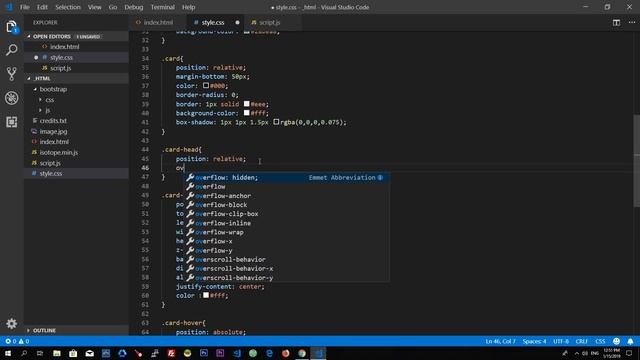
Task: Click Spaces: 4 indentation setting
Action: pyautogui.click(x=534, y=341)
